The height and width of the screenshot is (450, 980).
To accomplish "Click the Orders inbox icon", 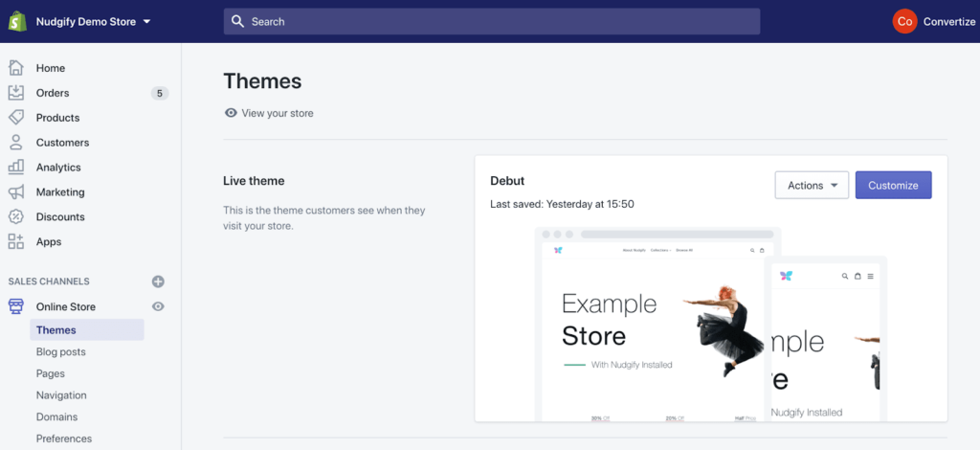I will [16, 93].
